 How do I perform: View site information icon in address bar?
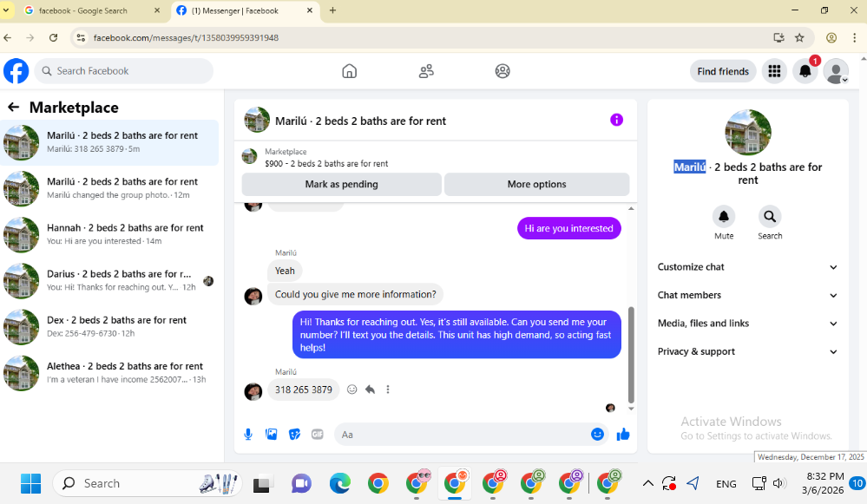[x=82, y=37]
